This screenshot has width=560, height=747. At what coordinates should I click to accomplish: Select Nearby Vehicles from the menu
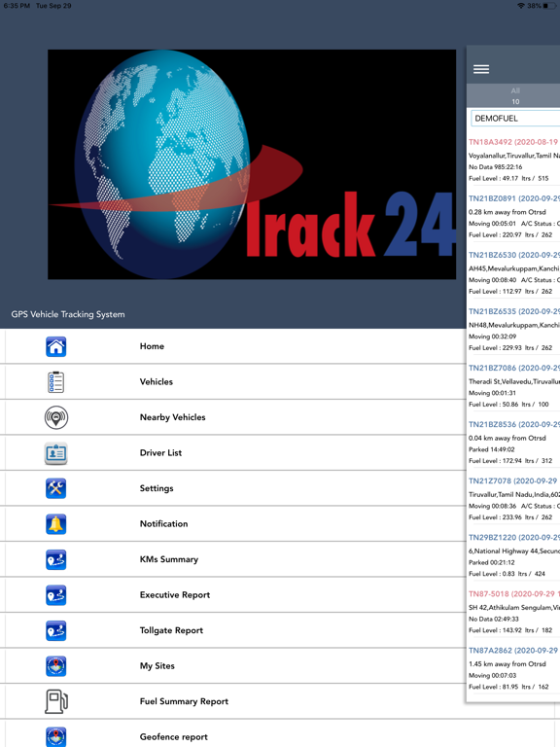coord(233,417)
